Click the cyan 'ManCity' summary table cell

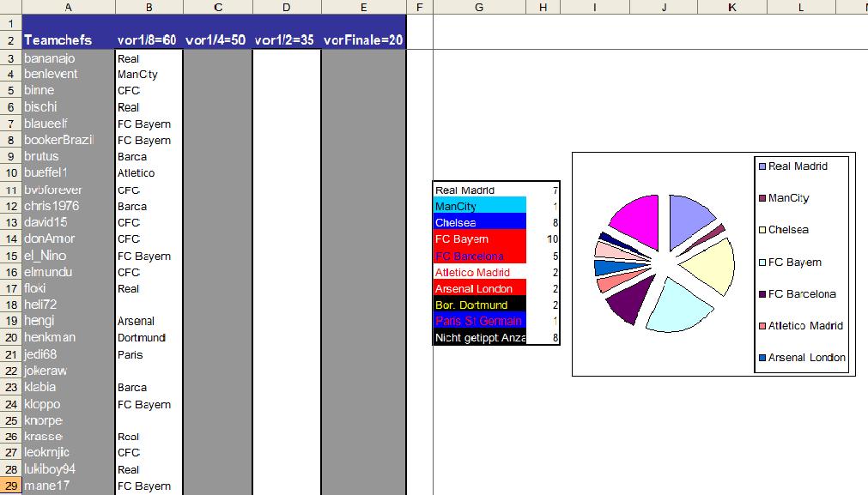tap(479, 206)
